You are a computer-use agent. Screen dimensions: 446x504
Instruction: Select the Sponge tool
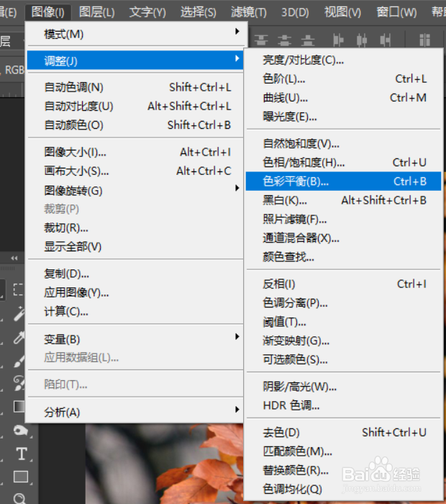(20, 430)
